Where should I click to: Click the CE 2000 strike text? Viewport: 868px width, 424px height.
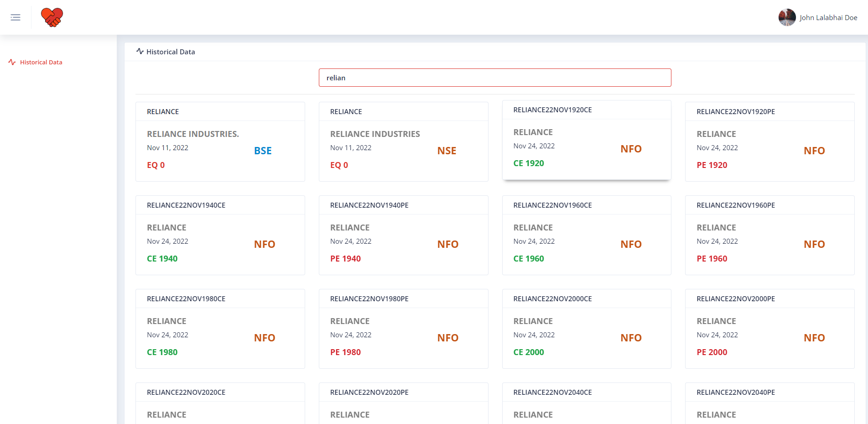pos(529,352)
